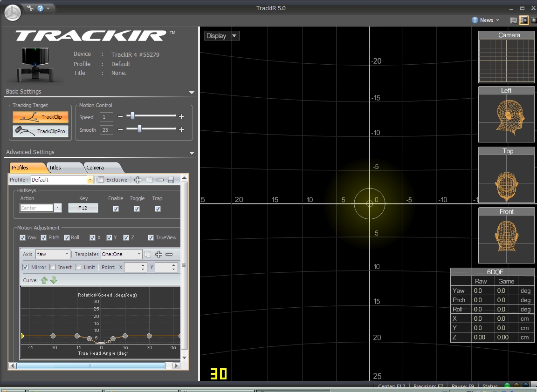Click the copy template icon
537x392 pixels.
[148, 254]
